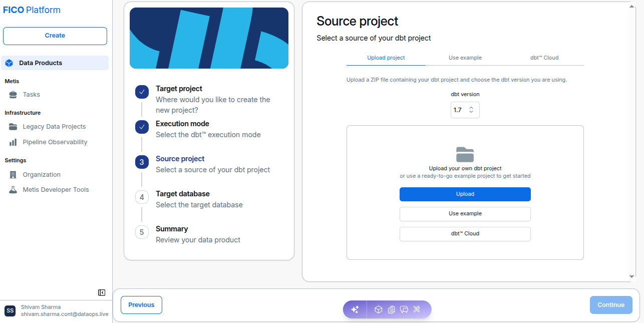Screen dimensions: 644x323
Task: Click the Continue button
Action: [611, 305]
